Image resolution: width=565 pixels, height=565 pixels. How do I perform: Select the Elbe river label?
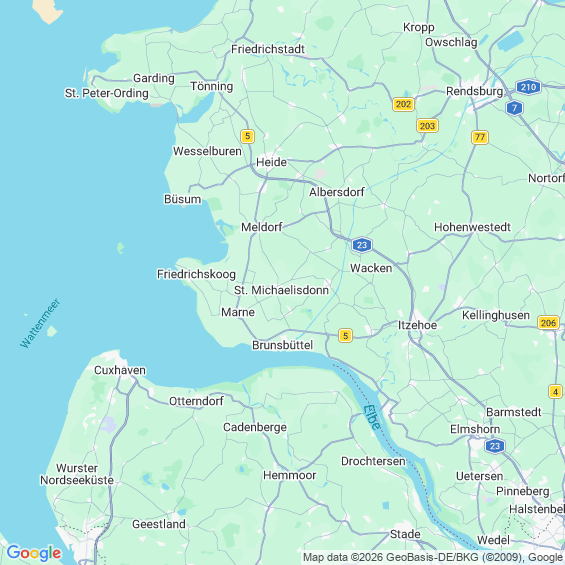(372, 417)
